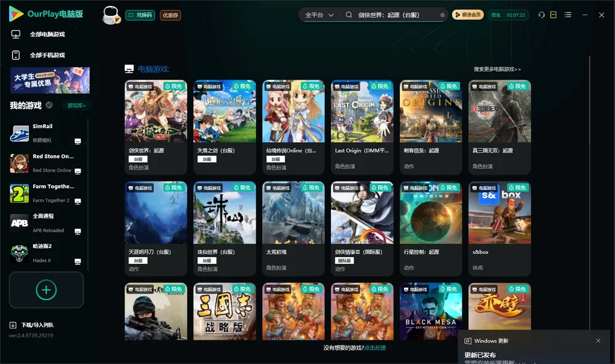Open the s&box game card
The image size is (615, 364).
tap(499, 229)
